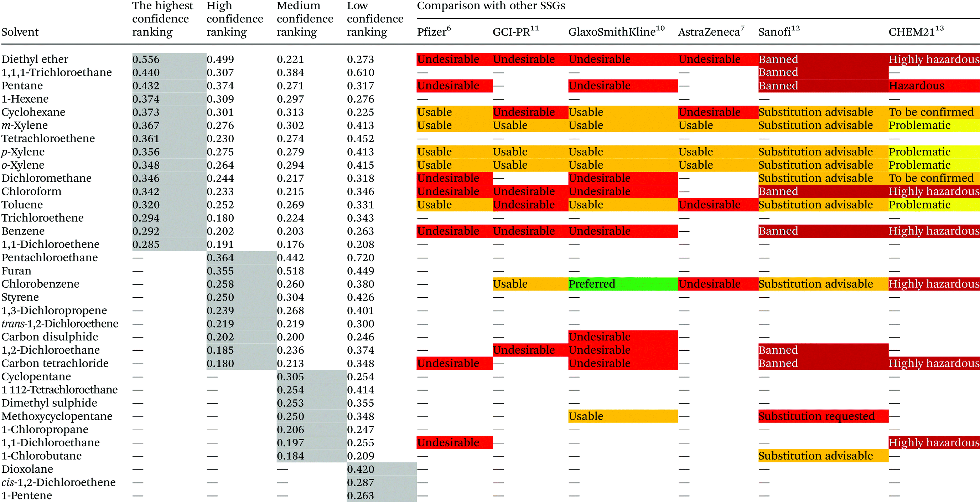Click the 'Solvent' column header

click(20, 32)
